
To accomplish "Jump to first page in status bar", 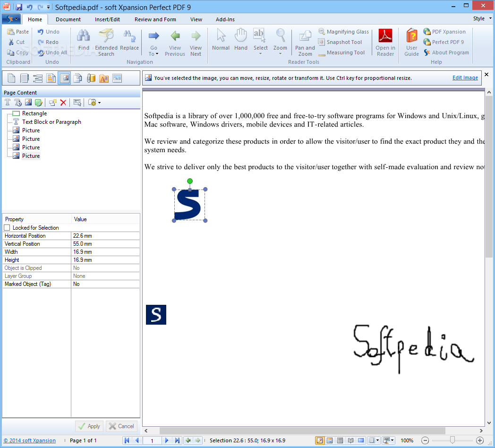I will click(127, 440).
